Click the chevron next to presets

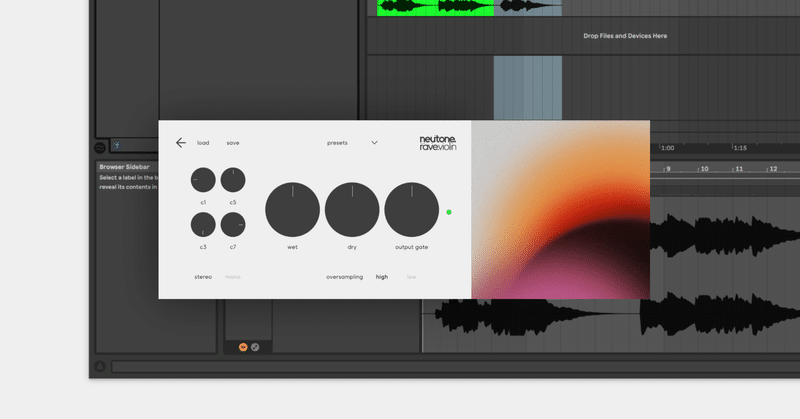pyautogui.click(x=374, y=143)
